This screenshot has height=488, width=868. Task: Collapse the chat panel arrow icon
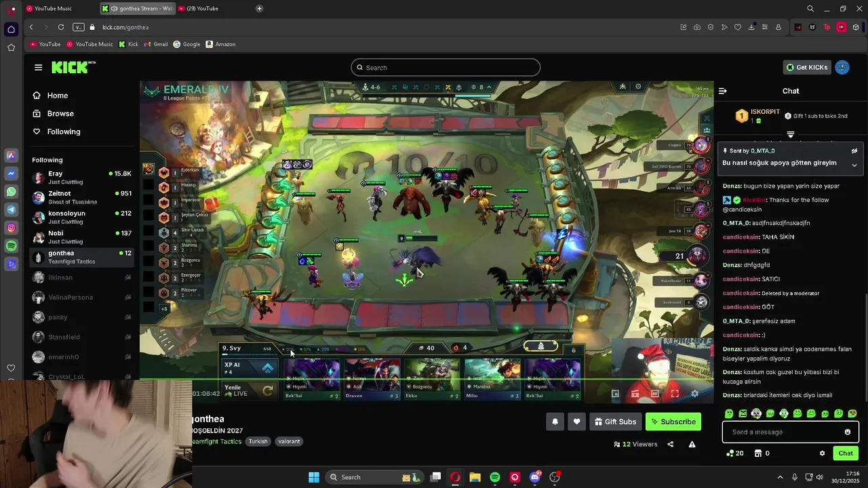pyautogui.click(x=723, y=91)
